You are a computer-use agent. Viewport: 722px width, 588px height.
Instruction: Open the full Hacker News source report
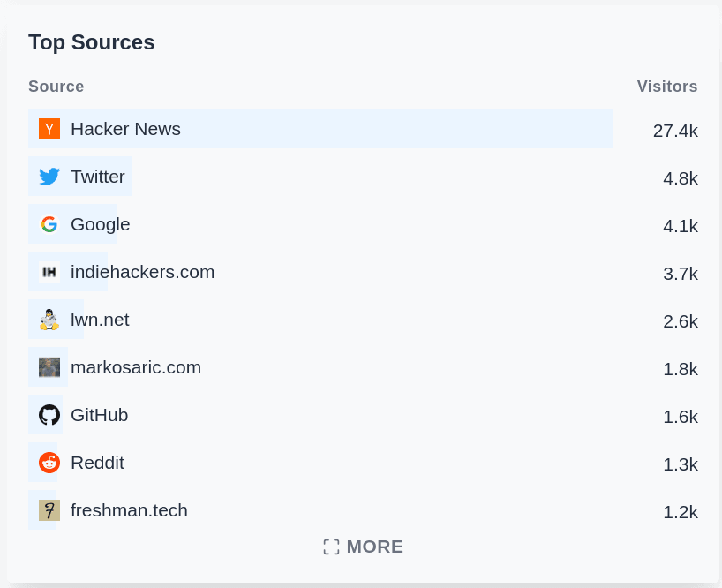(x=125, y=128)
